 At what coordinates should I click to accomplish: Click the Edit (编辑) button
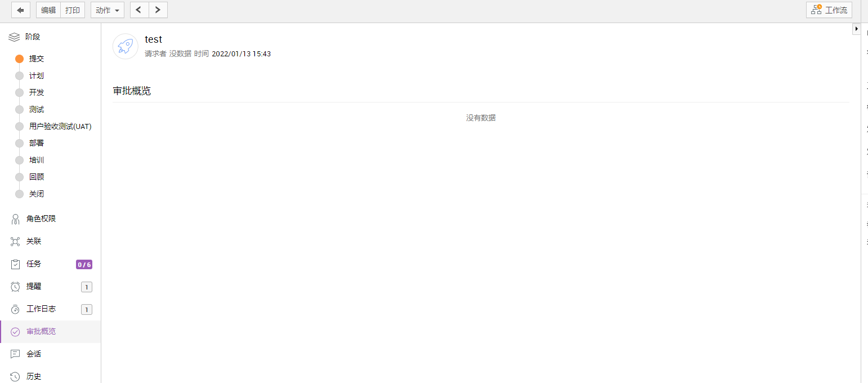[x=48, y=10]
